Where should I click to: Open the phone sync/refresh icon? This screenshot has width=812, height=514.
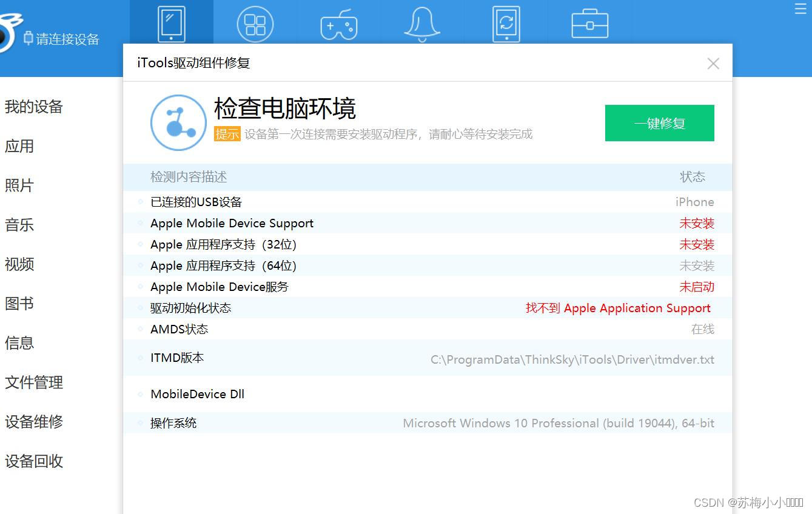tap(506, 24)
